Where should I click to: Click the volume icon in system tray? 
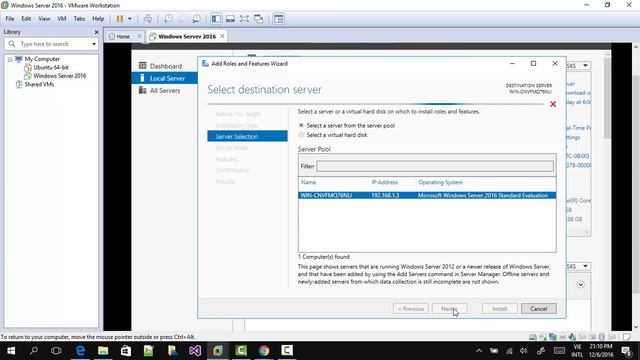point(524,351)
